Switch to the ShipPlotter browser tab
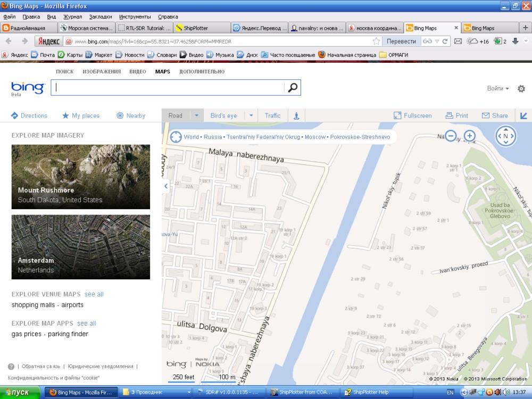Viewport: 532px width, 399px height. point(202,28)
